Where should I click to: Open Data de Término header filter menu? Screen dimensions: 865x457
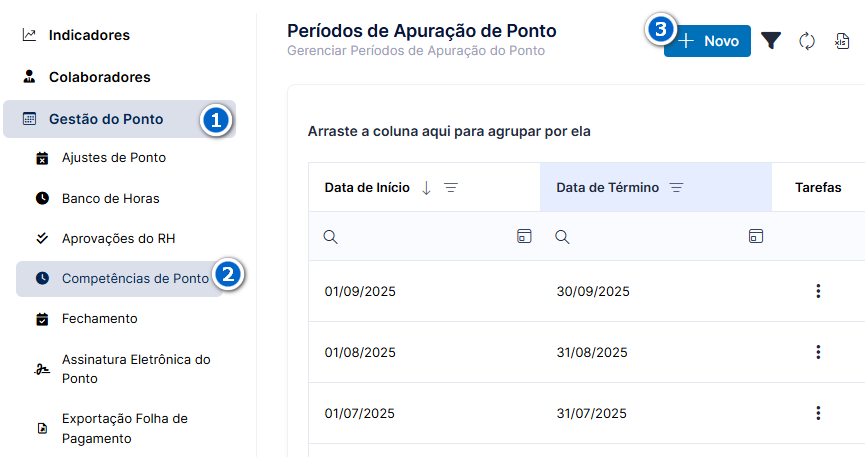coord(676,188)
